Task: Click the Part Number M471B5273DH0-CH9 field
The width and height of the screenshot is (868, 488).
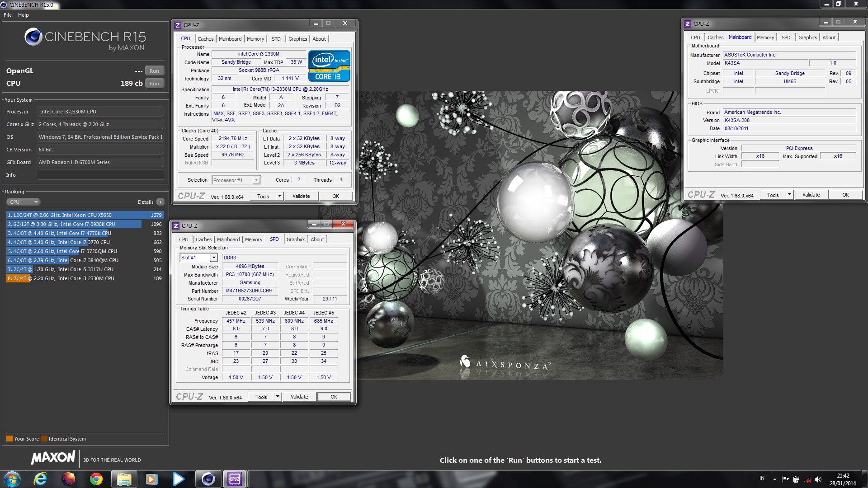Action: click(x=249, y=291)
